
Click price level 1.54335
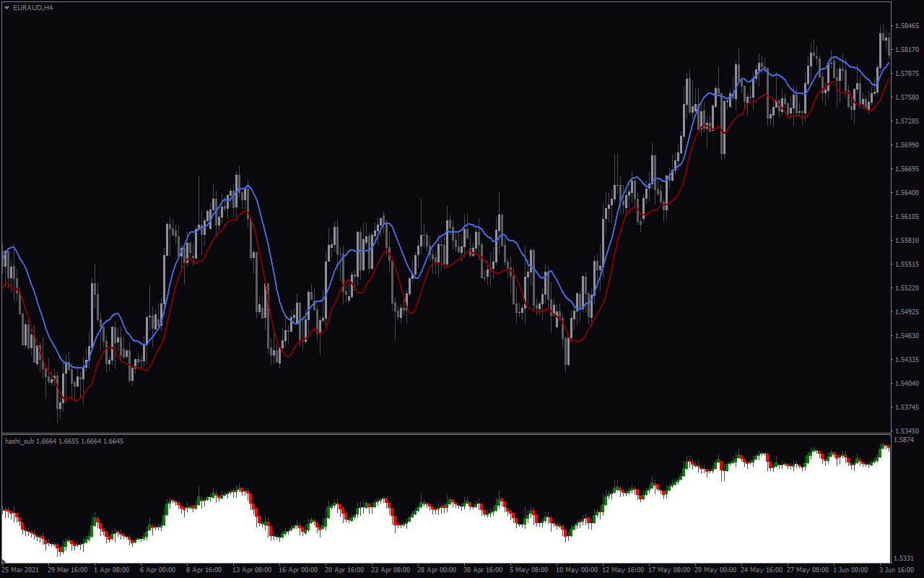(906, 360)
